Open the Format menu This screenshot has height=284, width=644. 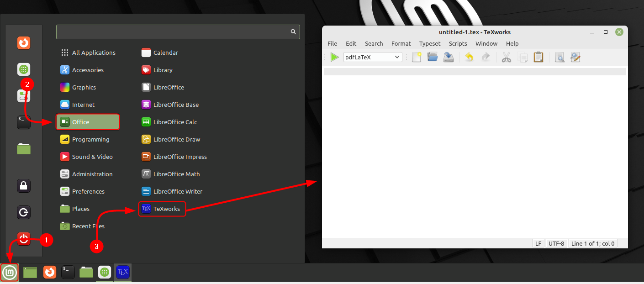coord(401,43)
